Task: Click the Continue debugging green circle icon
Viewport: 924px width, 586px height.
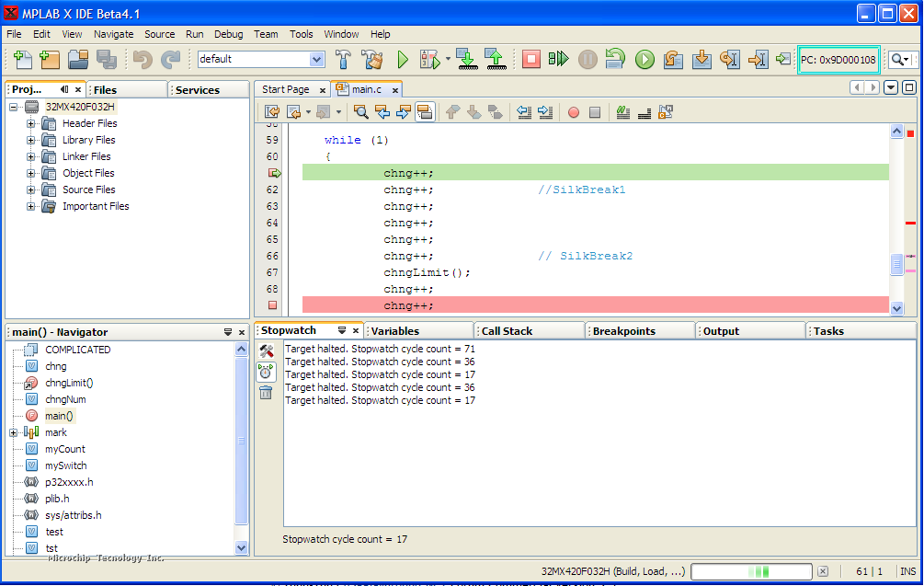Action: [x=645, y=60]
